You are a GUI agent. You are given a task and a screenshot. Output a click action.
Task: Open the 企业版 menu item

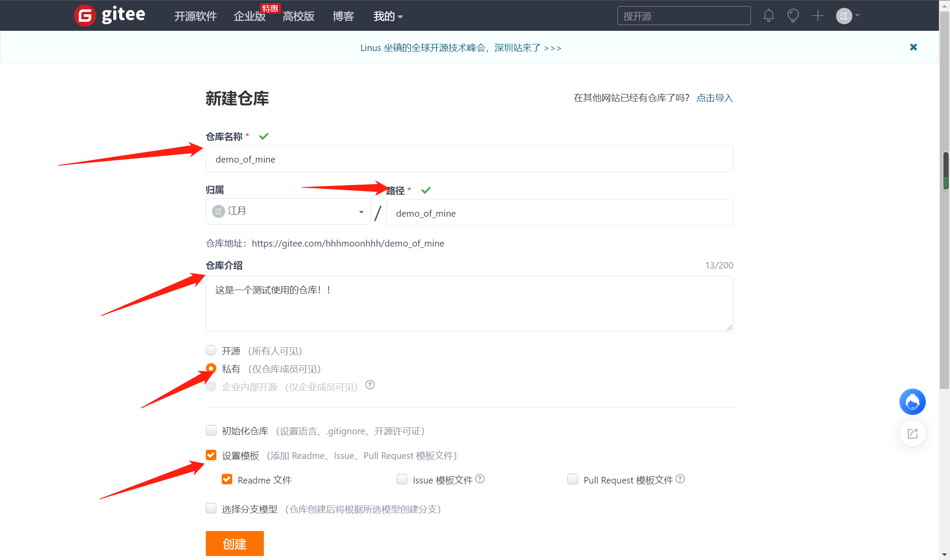[249, 16]
